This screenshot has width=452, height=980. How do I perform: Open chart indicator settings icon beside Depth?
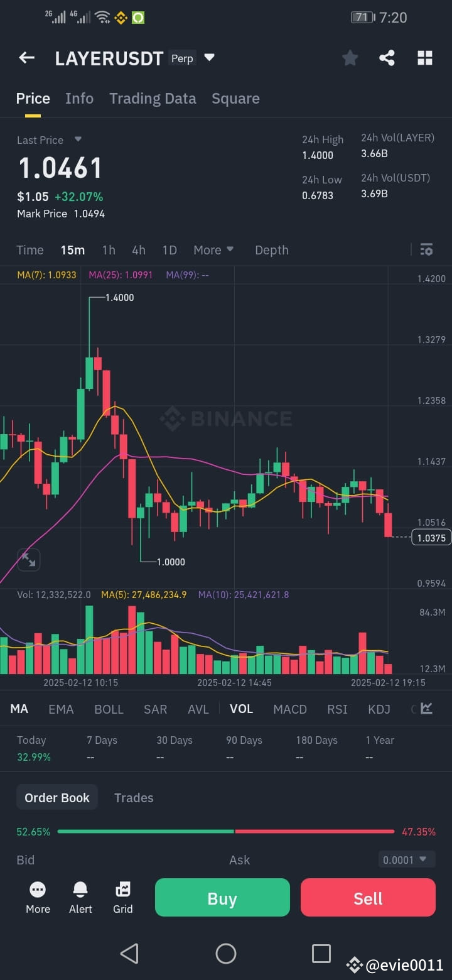pos(426,249)
